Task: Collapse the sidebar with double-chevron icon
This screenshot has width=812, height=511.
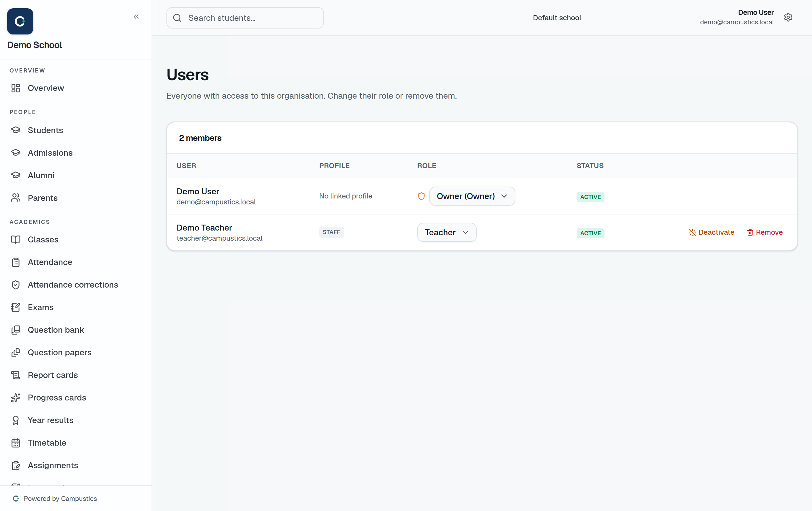Action: click(136, 17)
